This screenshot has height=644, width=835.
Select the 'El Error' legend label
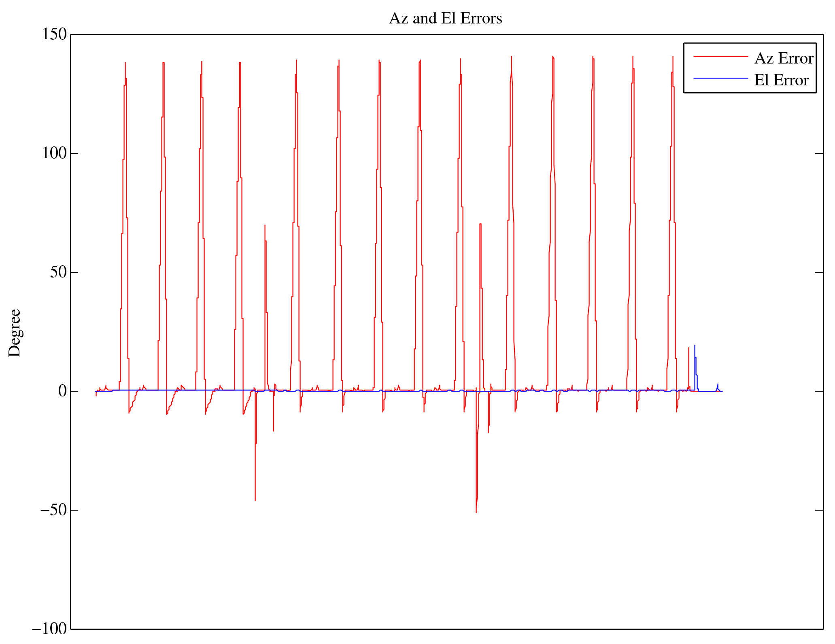point(782,80)
